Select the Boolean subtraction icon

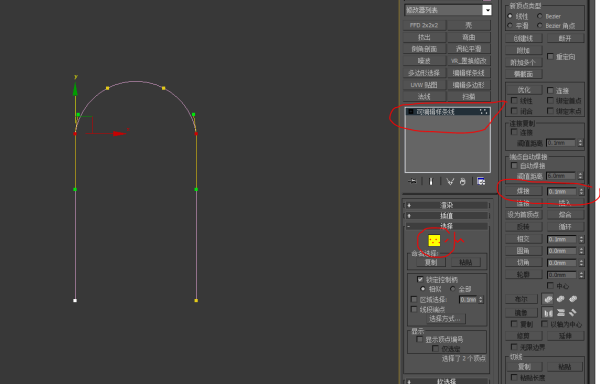(x=561, y=299)
